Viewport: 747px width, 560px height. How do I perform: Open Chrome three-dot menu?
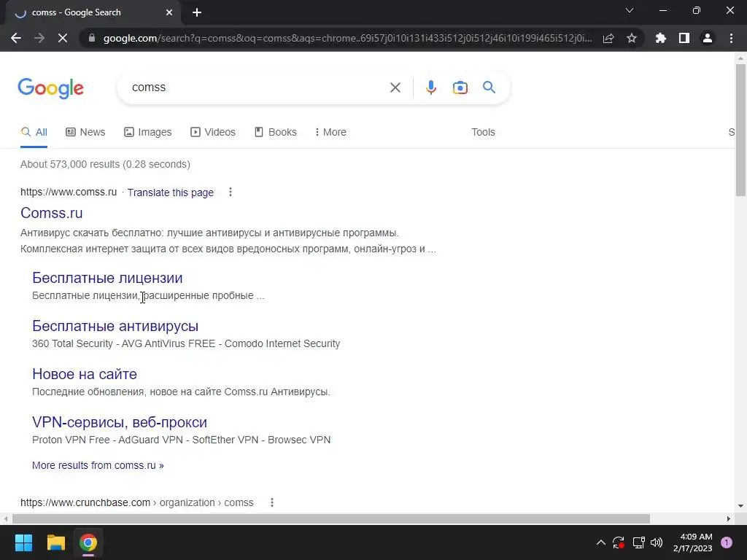click(x=731, y=38)
